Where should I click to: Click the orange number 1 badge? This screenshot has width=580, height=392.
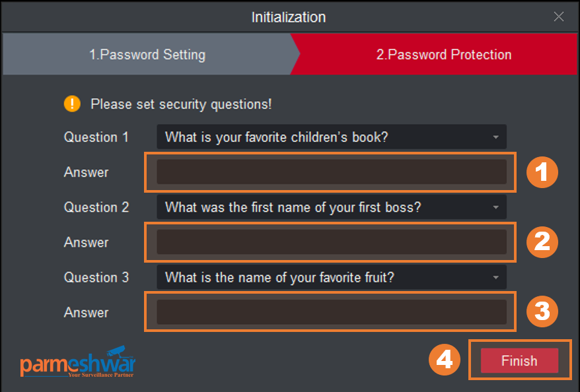(542, 172)
